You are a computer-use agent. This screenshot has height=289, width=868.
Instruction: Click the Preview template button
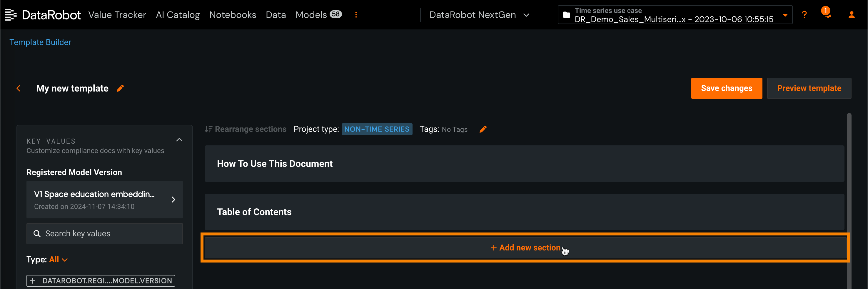pos(809,88)
